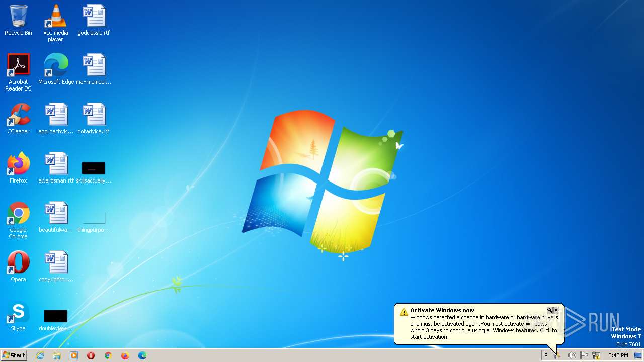
Task: Select the CCleaner desktop shortcut
Action: click(18, 118)
